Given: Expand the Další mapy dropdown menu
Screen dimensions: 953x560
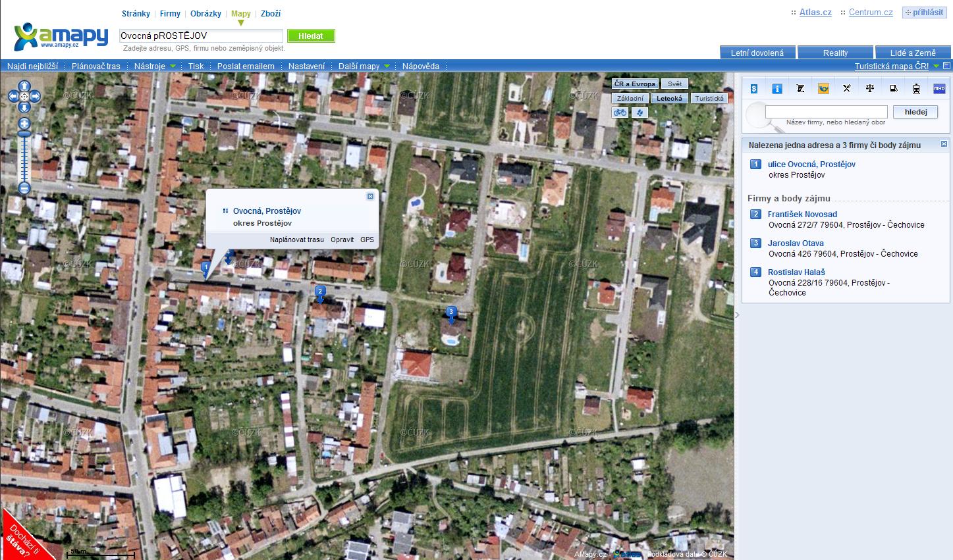Looking at the screenshot, I should (x=364, y=66).
